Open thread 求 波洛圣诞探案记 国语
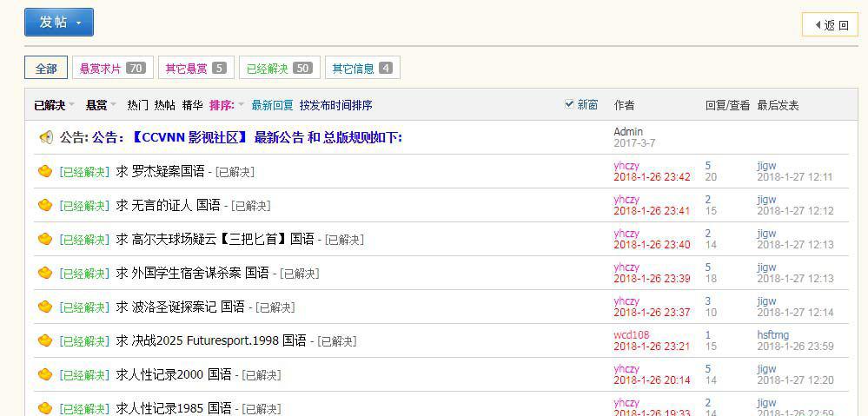 pyautogui.click(x=181, y=307)
